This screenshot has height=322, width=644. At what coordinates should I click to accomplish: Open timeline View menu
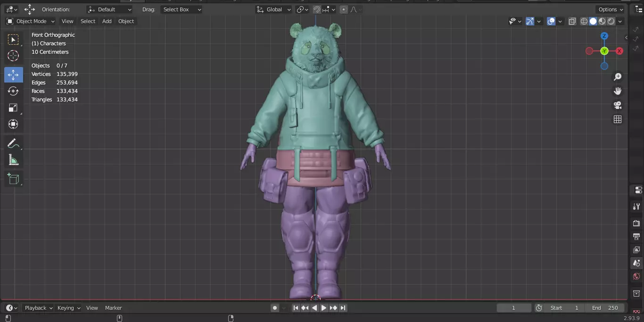point(92,308)
